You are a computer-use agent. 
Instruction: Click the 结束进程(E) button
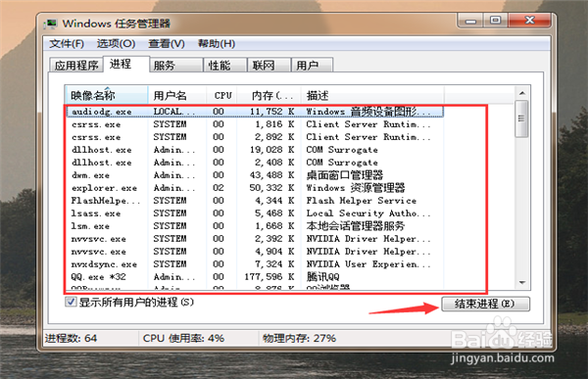[485, 304]
